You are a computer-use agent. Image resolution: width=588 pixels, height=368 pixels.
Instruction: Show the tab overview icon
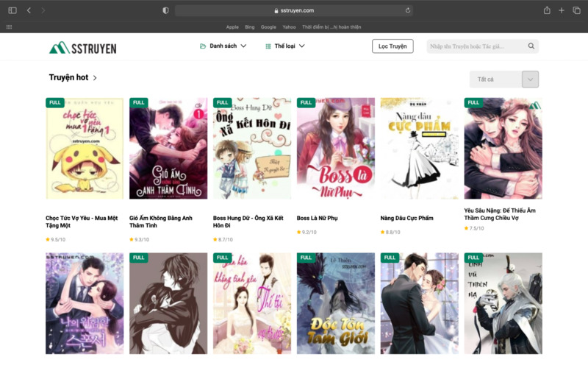point(576,10)
